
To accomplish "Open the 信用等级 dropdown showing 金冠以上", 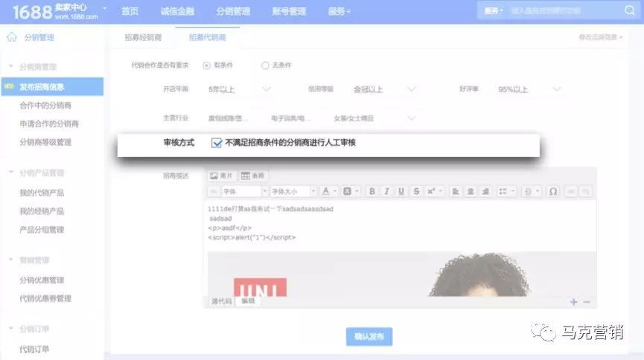I will (x=384, y=89).
